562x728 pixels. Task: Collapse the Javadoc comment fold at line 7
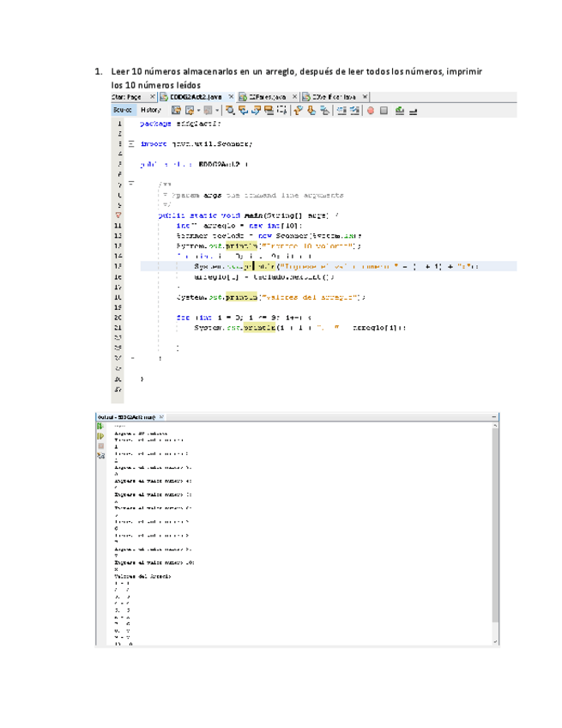coord(131,183)
